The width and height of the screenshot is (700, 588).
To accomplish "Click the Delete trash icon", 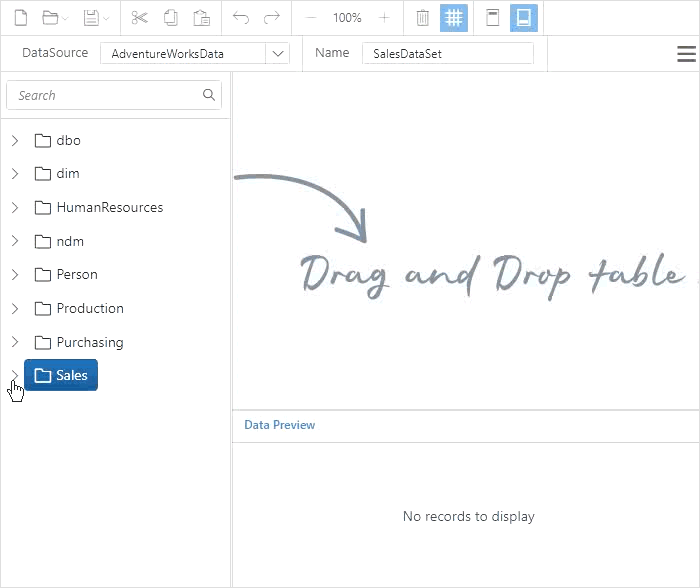I will 423,18.
